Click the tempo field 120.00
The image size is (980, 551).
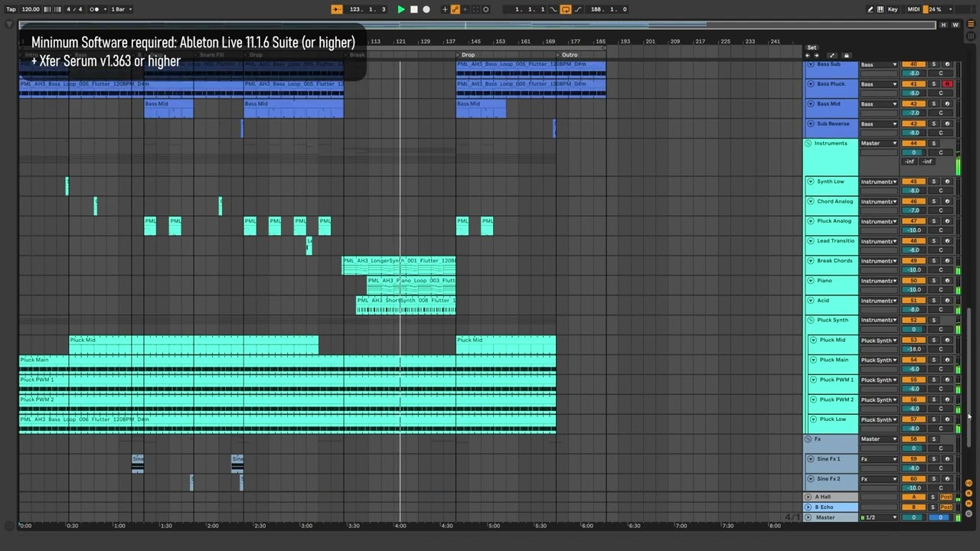(31, 9)
